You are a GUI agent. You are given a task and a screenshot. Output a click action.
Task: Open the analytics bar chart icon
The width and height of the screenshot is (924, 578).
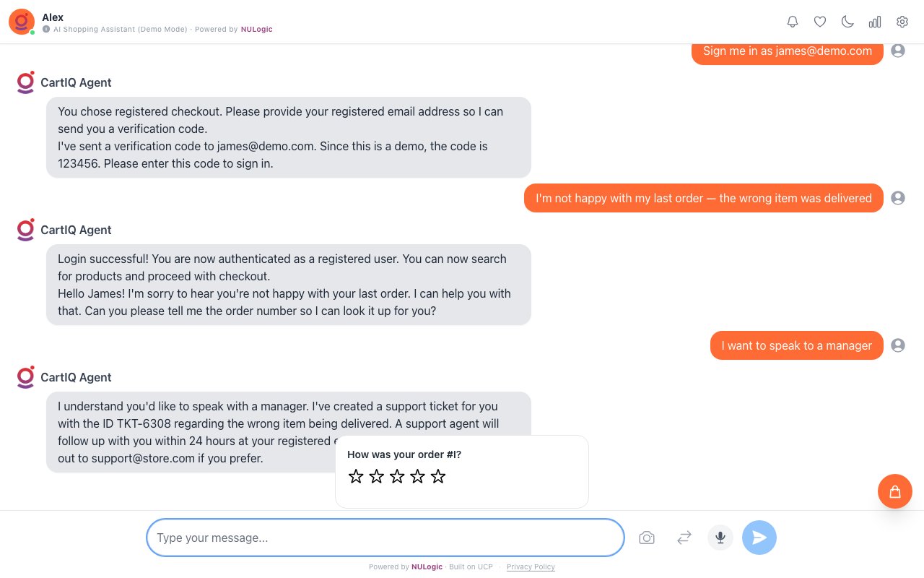coord(875,22)
